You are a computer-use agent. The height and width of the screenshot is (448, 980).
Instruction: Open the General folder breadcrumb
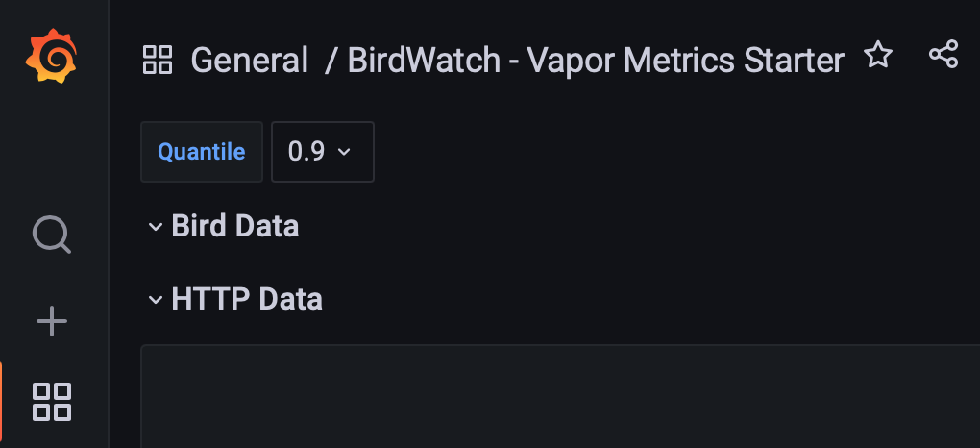coord(250,61)
